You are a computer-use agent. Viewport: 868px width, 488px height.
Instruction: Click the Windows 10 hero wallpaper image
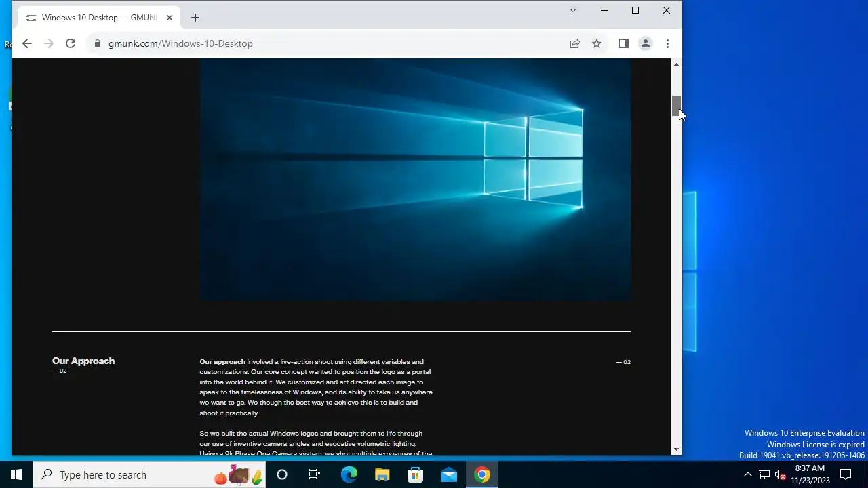pos(415,180)
